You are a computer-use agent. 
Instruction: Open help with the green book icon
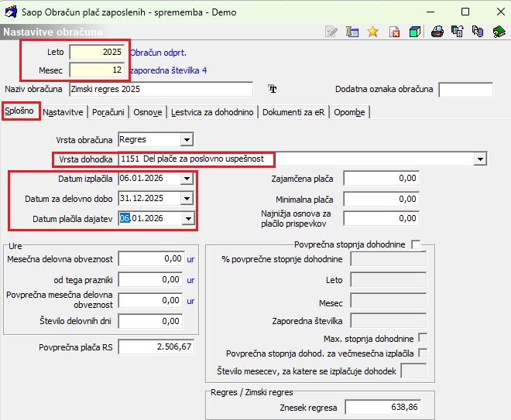click(x=499, y=32)
